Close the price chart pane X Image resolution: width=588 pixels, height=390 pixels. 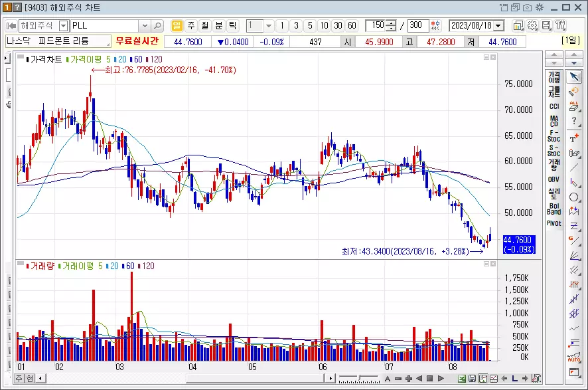pyautogui.click(x=493, y=57)
